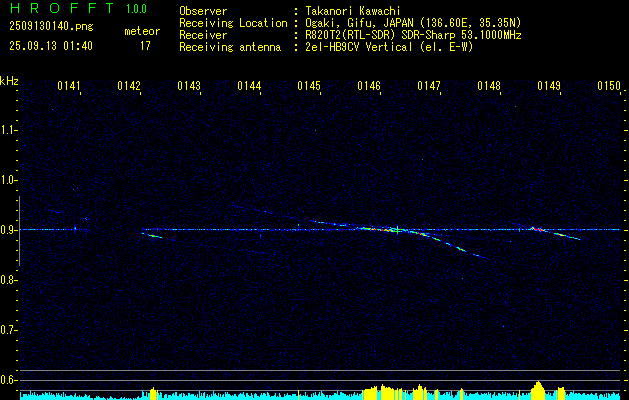Click the meteor count value 17
Image resolution: width=629 pixels, height=400 pixels.
point(145,46)
